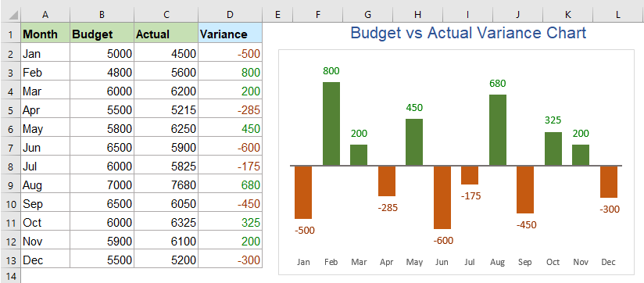Click the orange Jul bar
Viewport: 644px width, 283px height.
click(470, 175)
